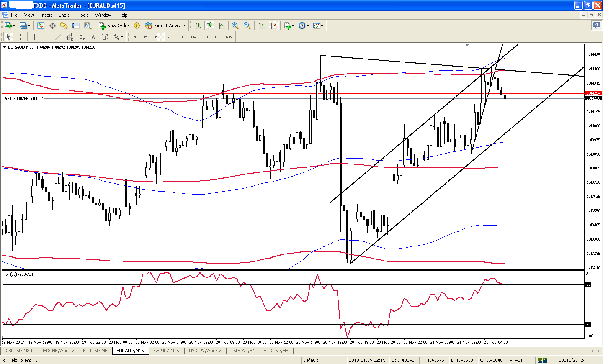Open the Charts menu
The image size is (603, 364).
click(64, 15)
